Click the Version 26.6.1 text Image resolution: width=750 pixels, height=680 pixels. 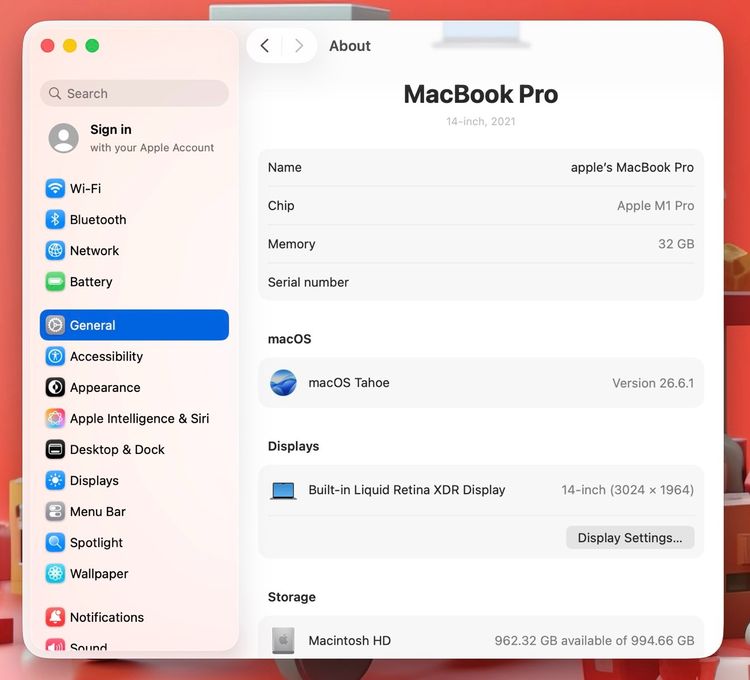click(x=653, y=383)
